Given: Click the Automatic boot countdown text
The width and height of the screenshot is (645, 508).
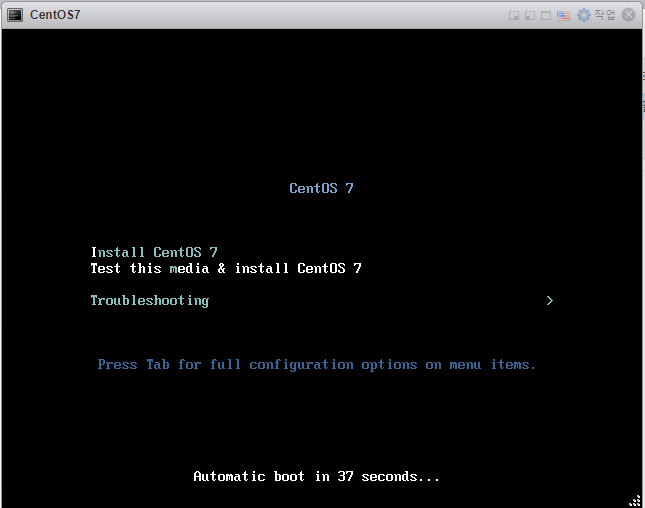Looking at the screenshot, I should (316, 476).
